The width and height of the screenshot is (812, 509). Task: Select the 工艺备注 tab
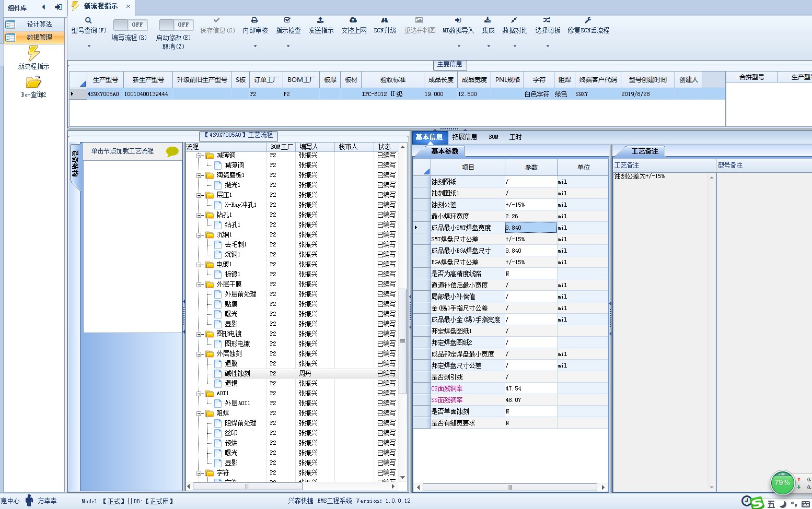tap(644, 151)
